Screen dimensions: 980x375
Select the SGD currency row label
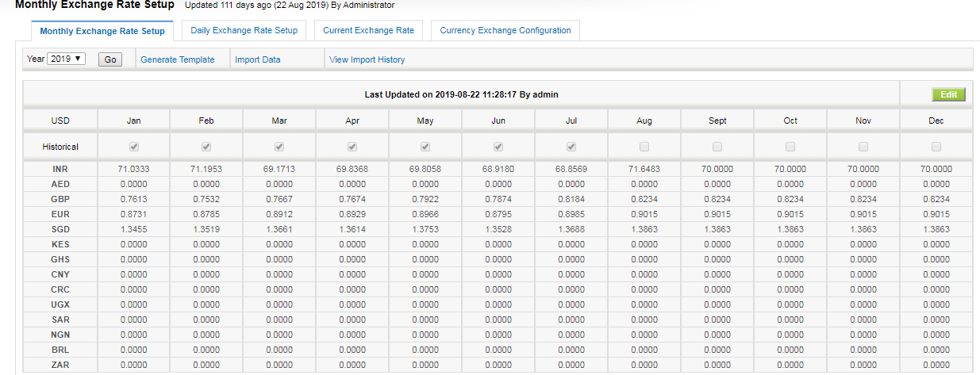(x=60, y=229)
